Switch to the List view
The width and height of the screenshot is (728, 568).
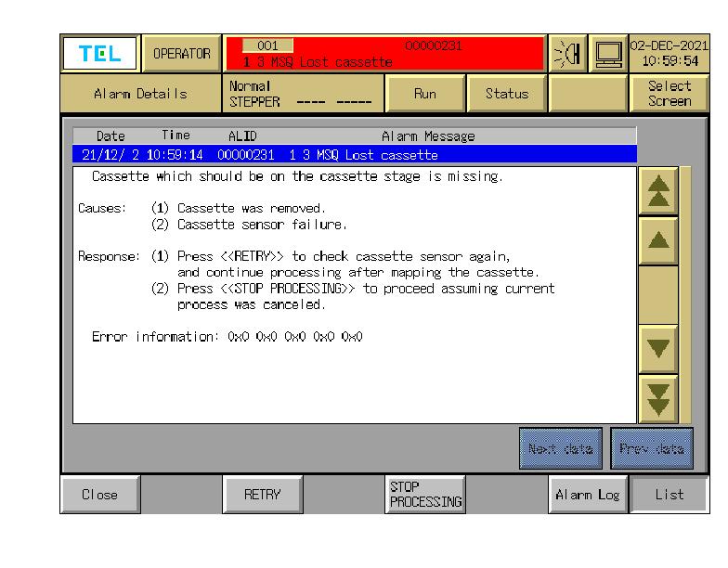[x=669, y=495]
